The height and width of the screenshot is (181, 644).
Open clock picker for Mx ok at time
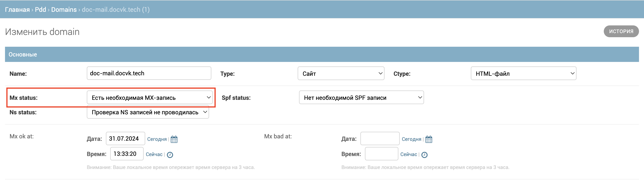tap(170, 155)
